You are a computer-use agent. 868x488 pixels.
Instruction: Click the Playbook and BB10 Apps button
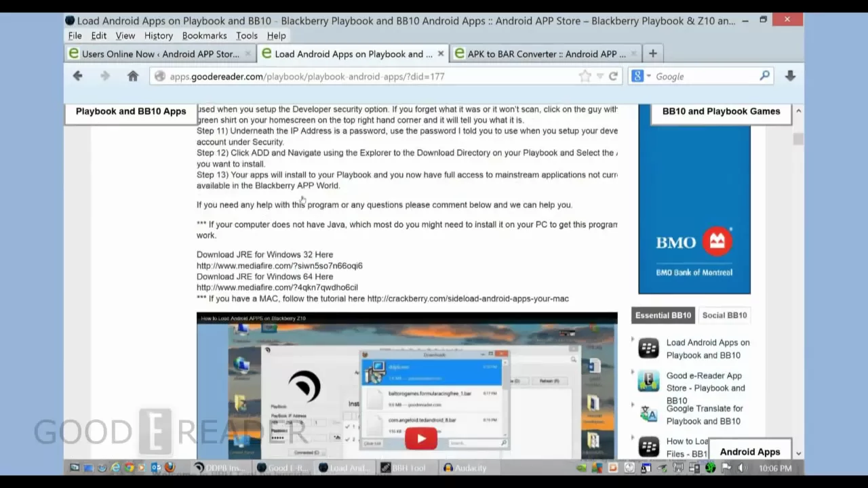[130, 112]
